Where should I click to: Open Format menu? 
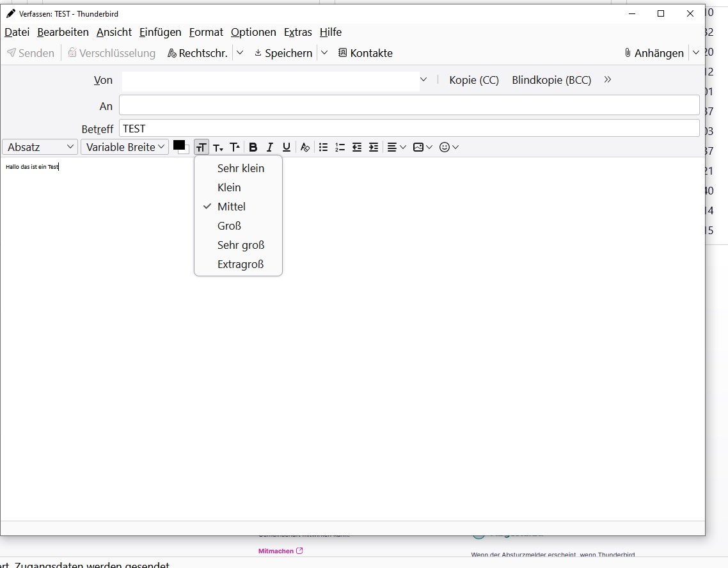(206, 32)
